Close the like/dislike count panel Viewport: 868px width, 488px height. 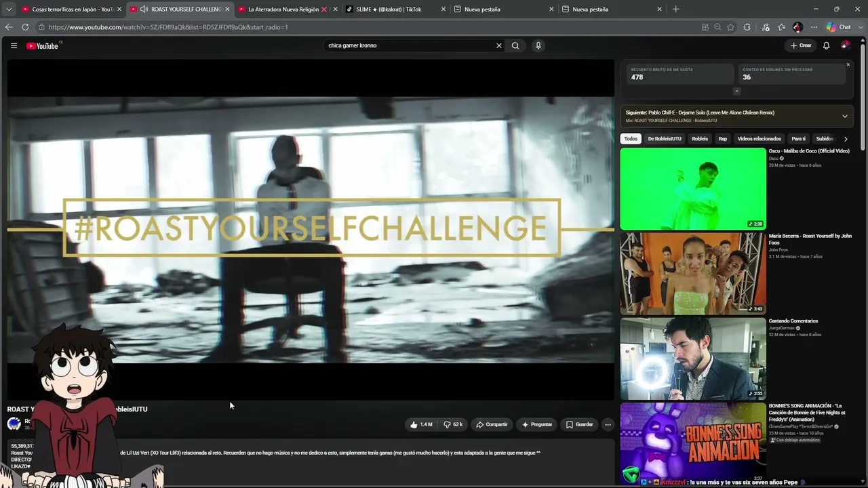[x=848, y=65]
